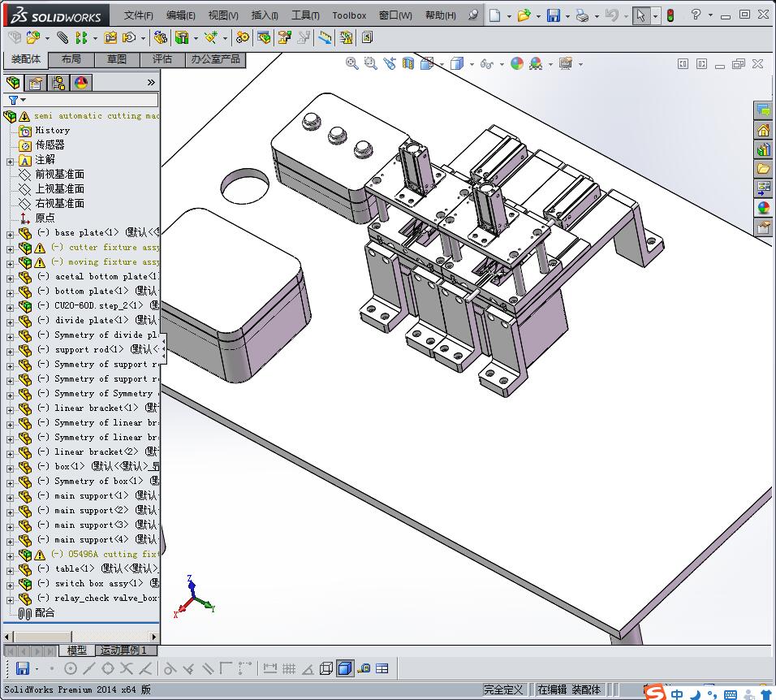
Task: Open the 运动算例1 motion study tab
Action: [x=124, y=650]
